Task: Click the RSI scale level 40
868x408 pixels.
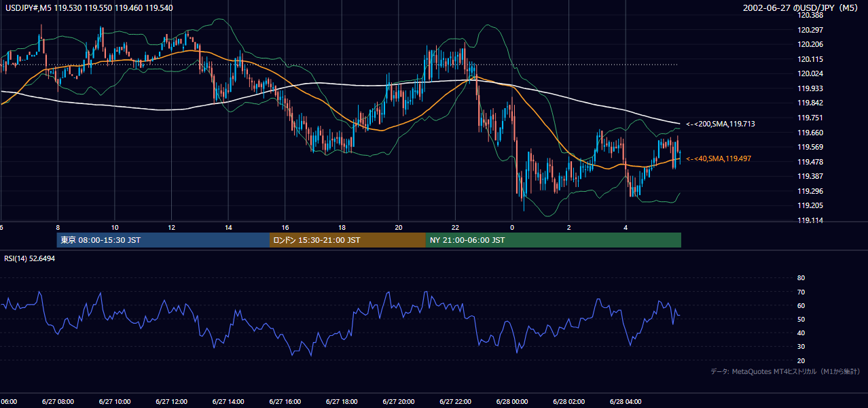Action: 801,333
